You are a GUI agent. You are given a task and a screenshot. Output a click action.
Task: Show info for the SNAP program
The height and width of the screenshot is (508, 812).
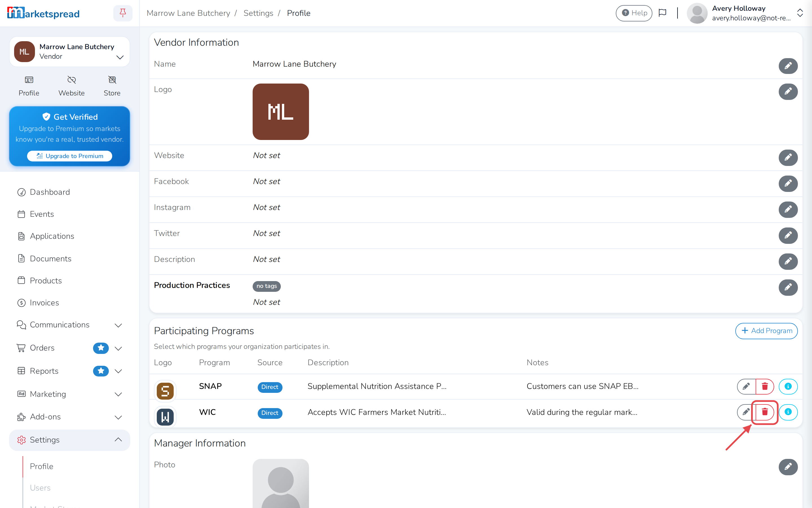pos(788,386)
